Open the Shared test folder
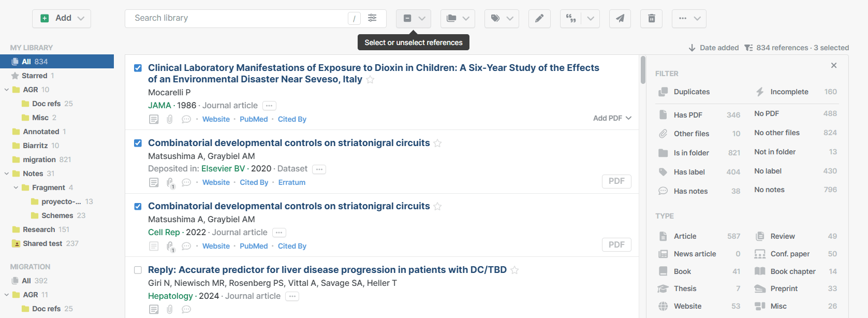 tap(42, 243)
